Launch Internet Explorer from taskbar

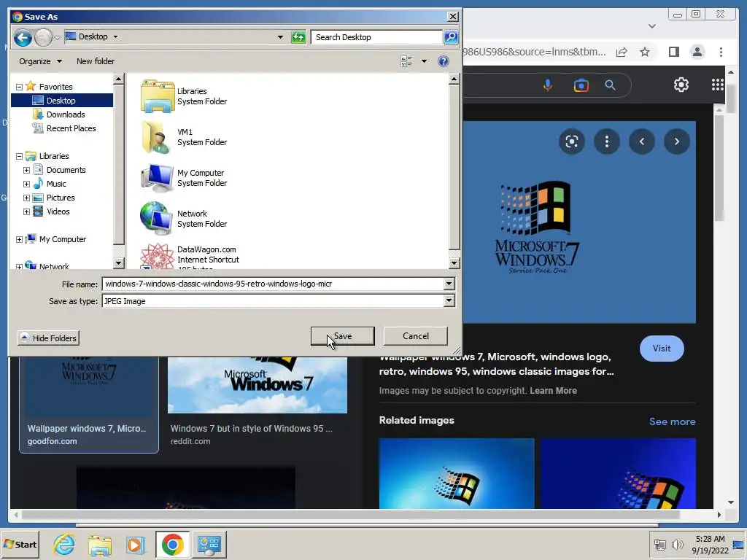(x=64, y=544)
